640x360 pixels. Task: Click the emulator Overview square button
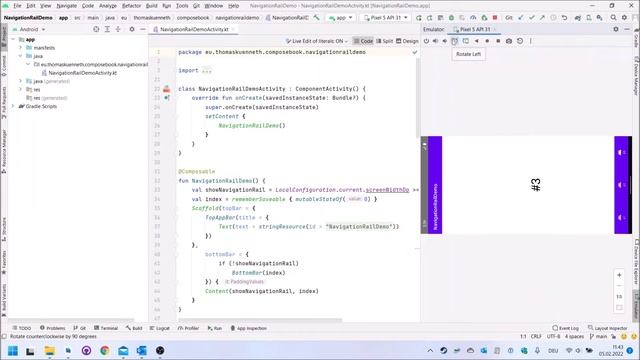click(498, 41)
